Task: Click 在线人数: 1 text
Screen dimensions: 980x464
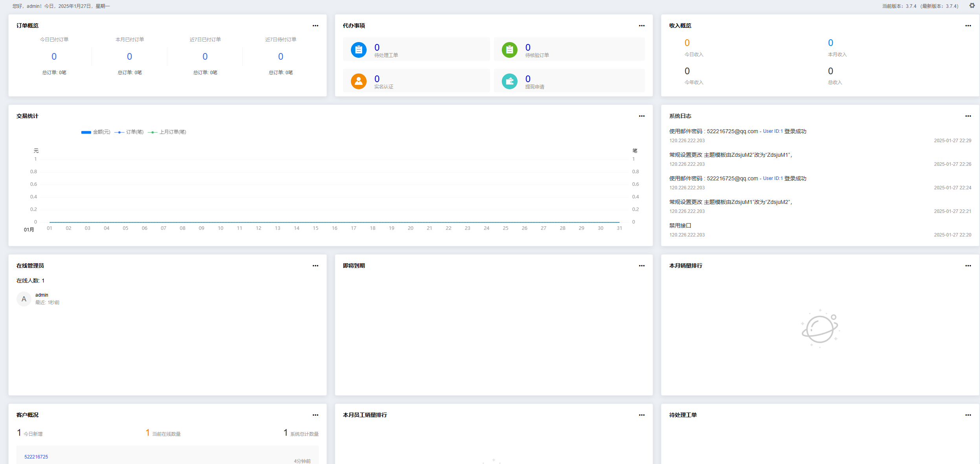Action: click(x=31, y=281)
